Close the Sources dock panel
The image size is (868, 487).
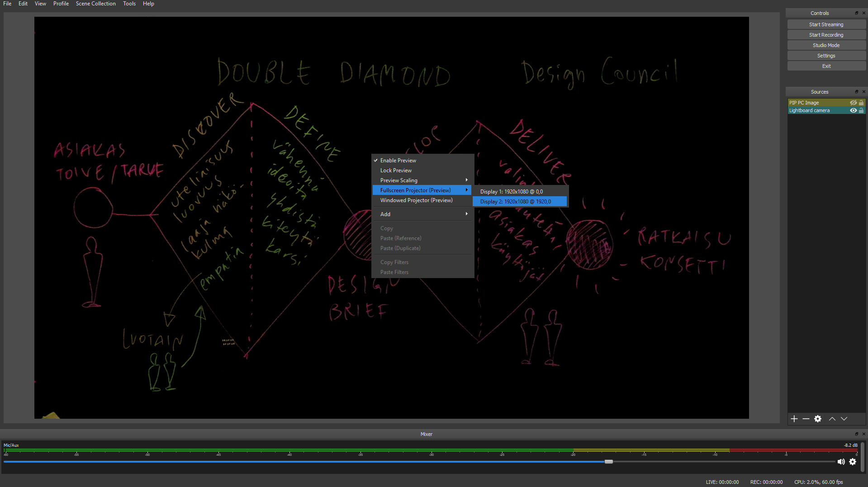point(863,92)
